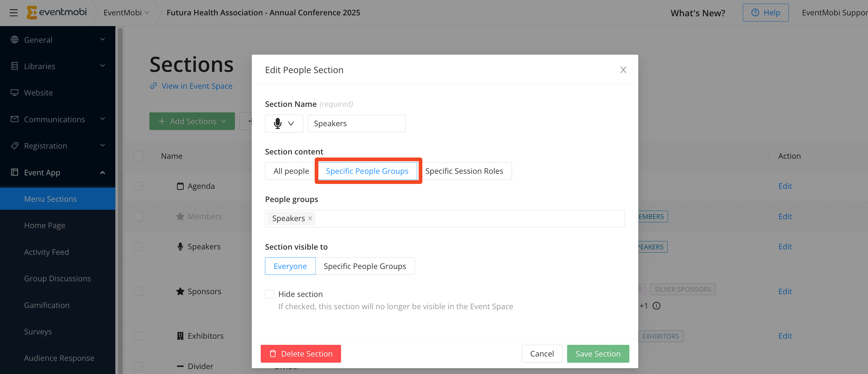
Task: Click inside the Section Name text field
Action: pos(356,123)
